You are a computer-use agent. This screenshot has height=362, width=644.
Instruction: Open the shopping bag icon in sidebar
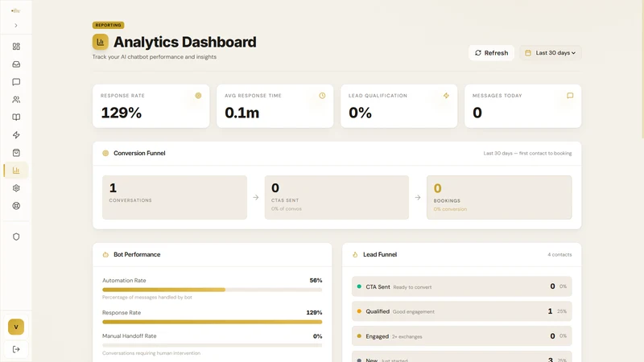(16, 153)
